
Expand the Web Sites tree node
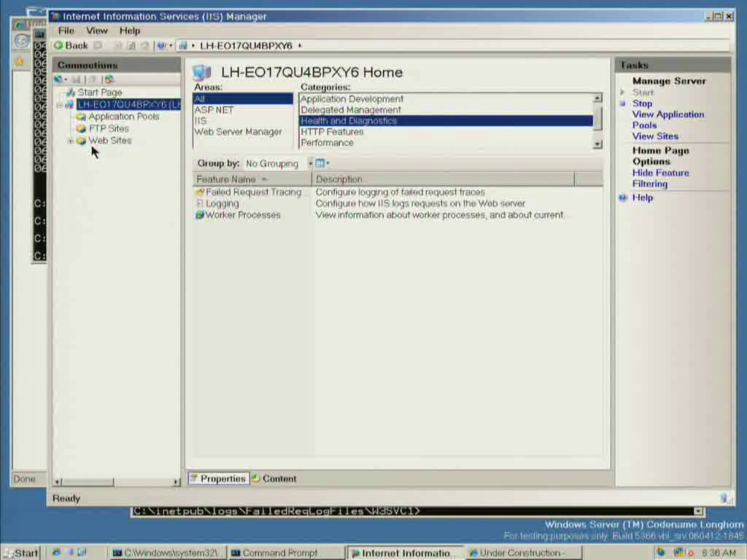pyautogui.click(x=70, y=141)
